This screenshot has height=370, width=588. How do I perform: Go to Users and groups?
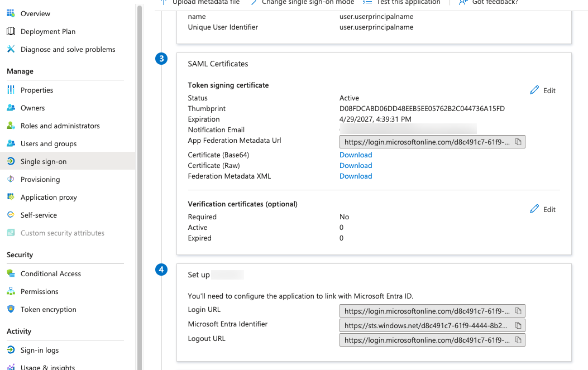point(49,143)
